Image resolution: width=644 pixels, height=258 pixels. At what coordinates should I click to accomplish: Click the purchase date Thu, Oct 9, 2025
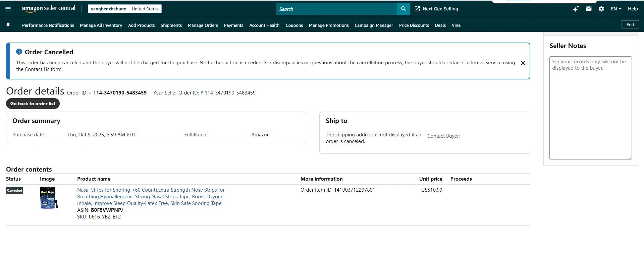click(x=101, y=135)
